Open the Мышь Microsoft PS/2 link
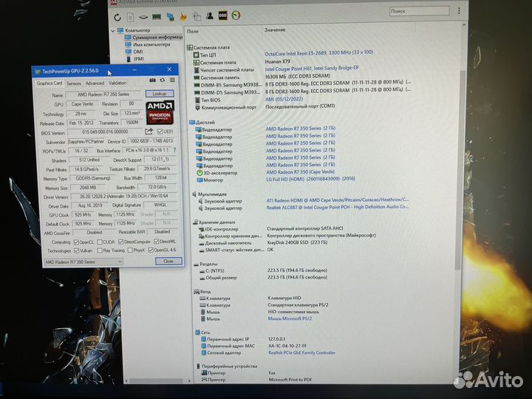This screenshot has width=532, height=399. click(x=290, y=318)
